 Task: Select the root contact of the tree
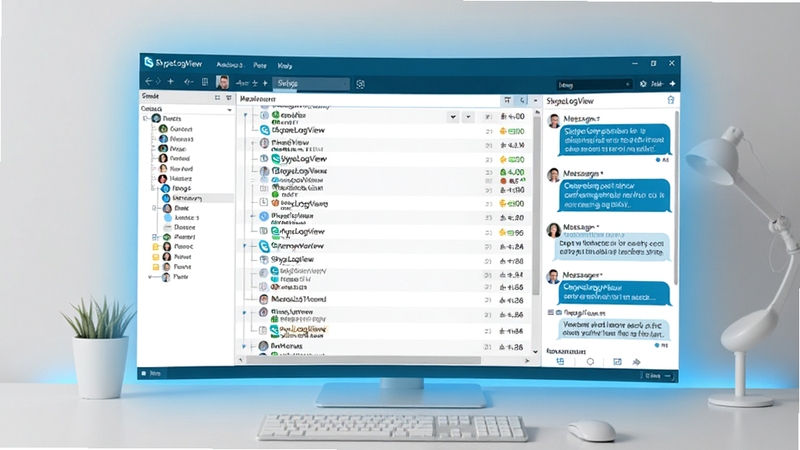coord(166,118)
